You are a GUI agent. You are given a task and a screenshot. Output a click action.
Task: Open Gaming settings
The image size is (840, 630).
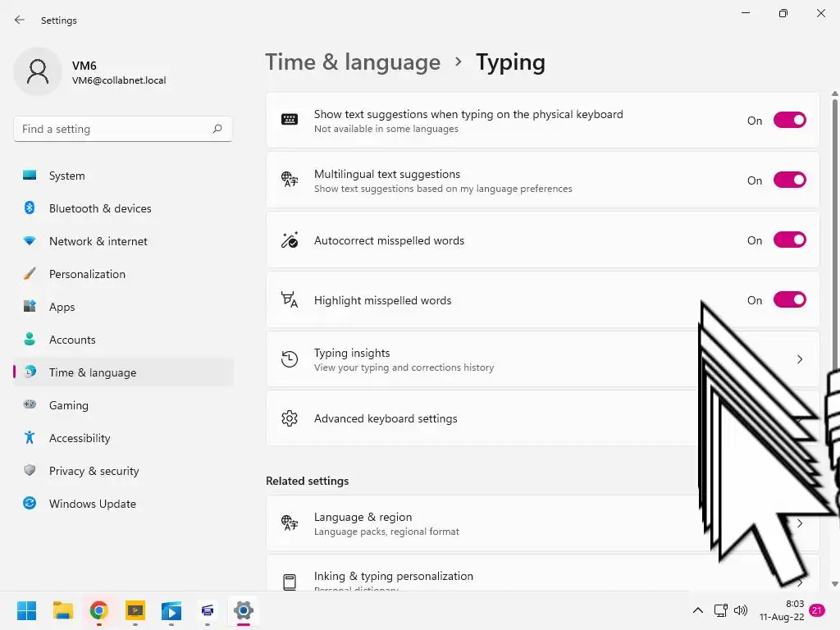[x=123, y=405]
